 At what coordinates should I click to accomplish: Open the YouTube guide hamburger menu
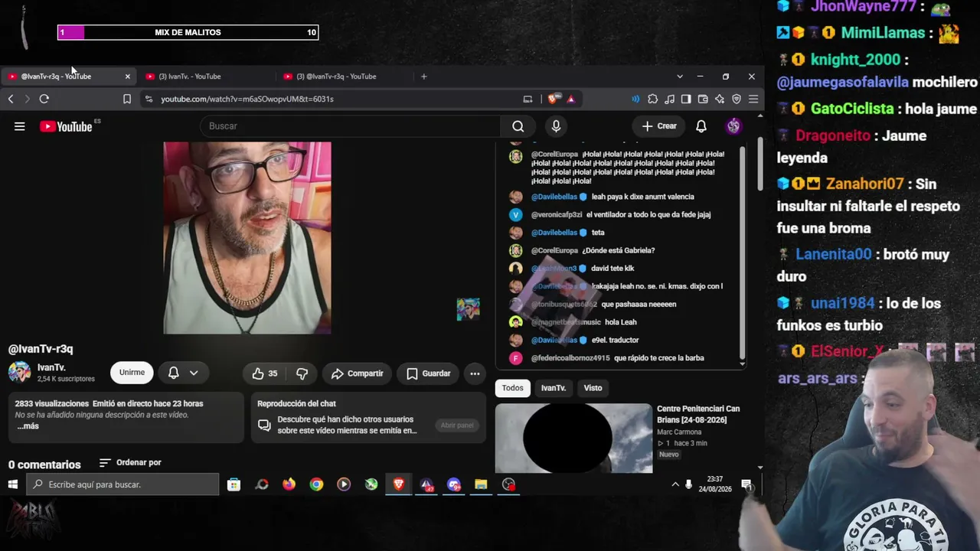coord(20,126)
